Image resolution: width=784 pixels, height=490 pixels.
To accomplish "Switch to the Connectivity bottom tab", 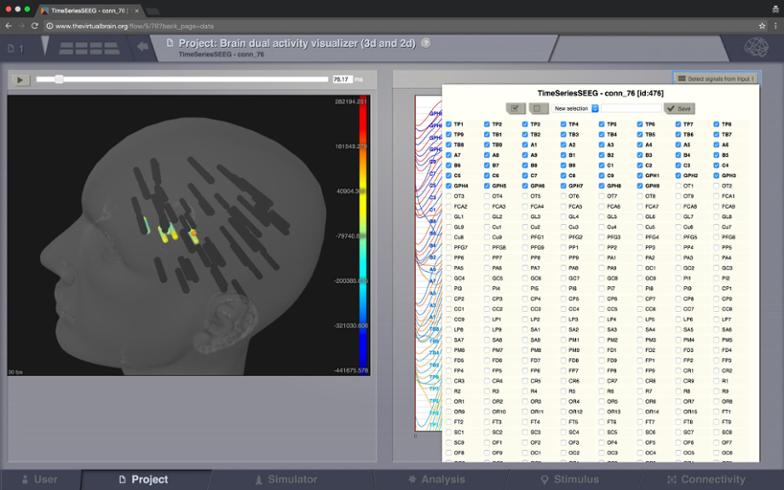I will (704, 479).
